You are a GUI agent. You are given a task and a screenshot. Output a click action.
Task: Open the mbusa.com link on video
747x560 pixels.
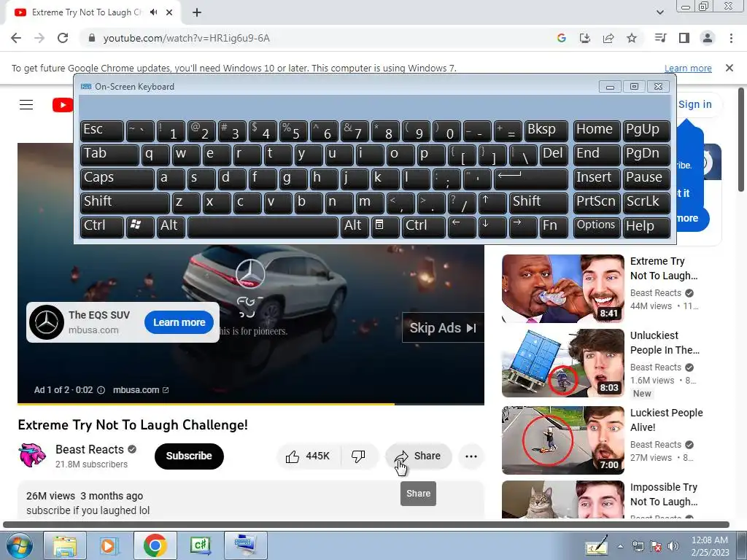click(140, 390)
